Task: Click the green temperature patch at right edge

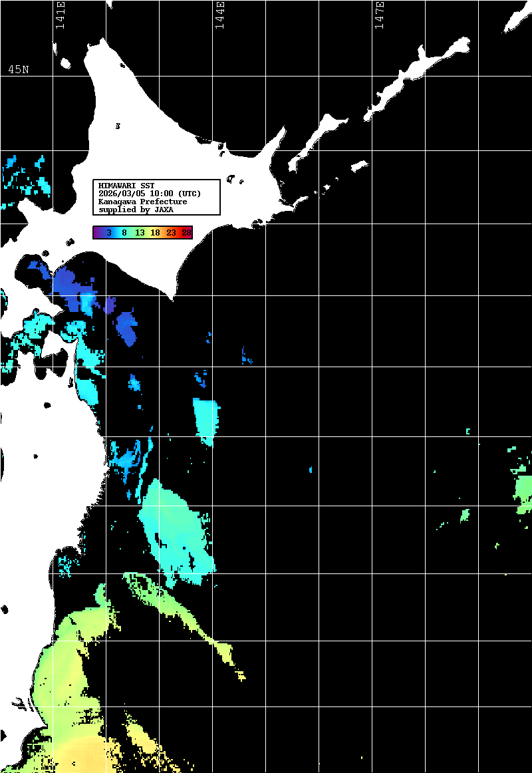Action: 523,492
